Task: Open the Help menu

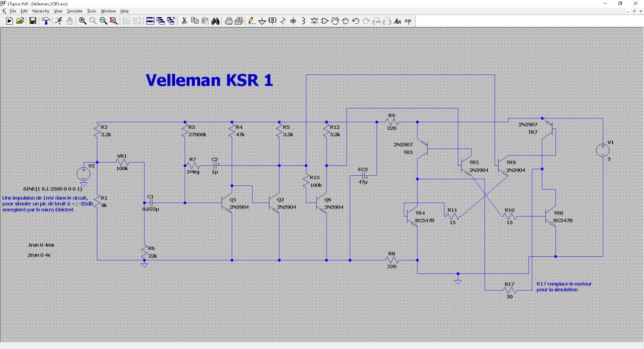Action: [x=124, y=11]
